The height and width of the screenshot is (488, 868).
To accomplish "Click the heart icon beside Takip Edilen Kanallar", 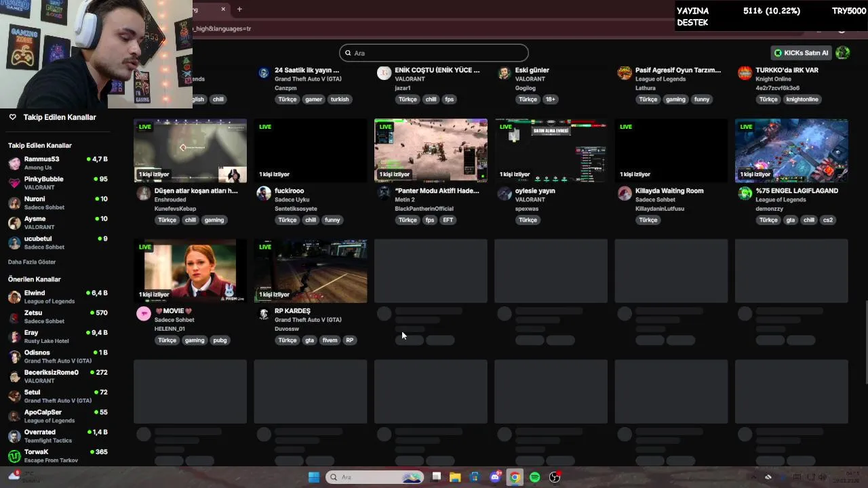I will pyautogui.click(x=12, y=117).
